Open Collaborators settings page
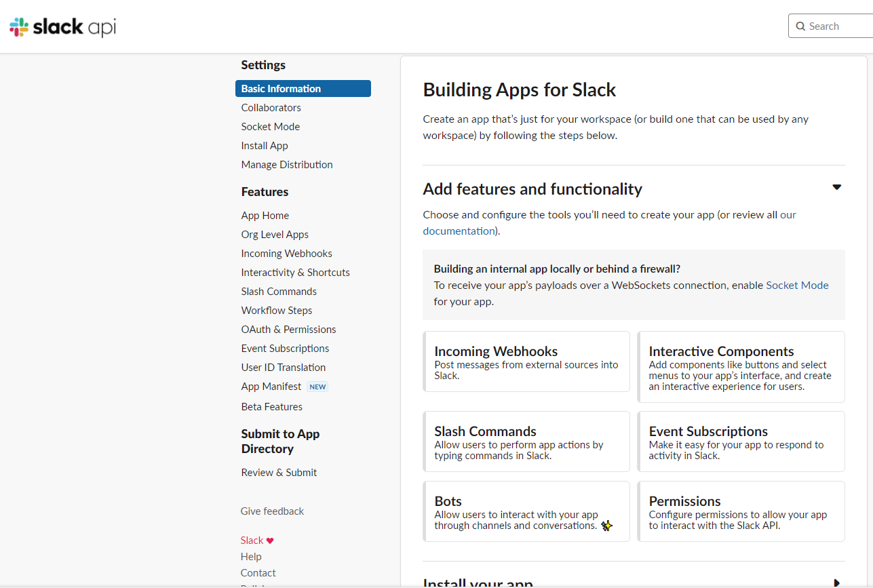873x588 pixels. point(271,108)
